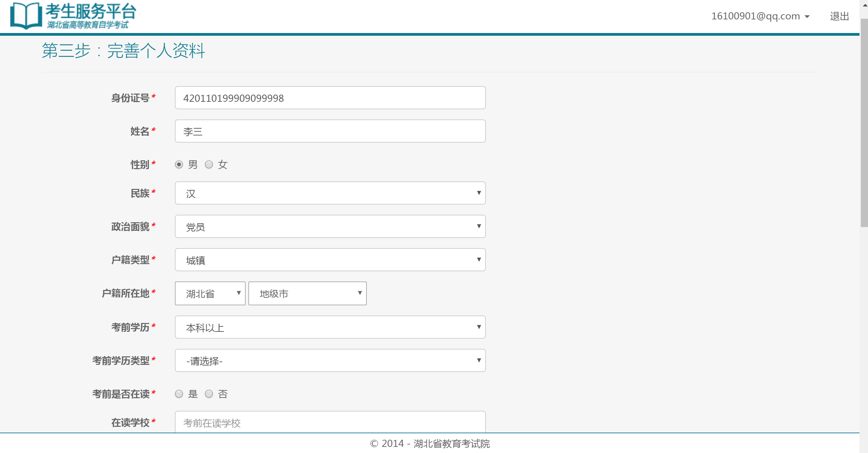The width and height of the screenshot is (868, 453).
Task: Click the 姓名 input field
Action: pos(330,131)
